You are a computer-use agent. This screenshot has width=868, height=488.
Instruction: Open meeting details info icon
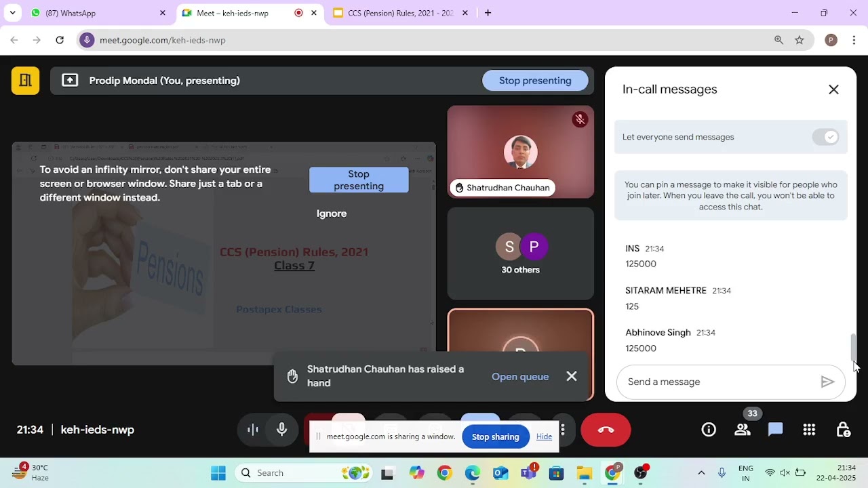(709, 430)
